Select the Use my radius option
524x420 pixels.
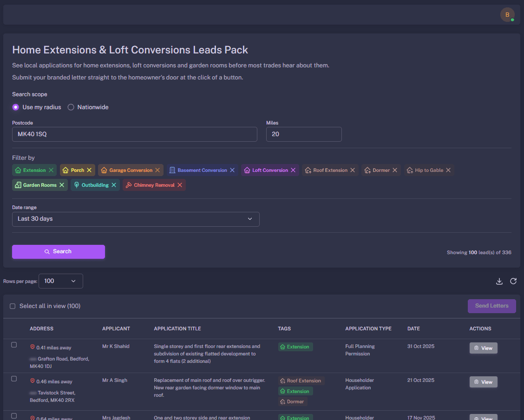point(15,107)
